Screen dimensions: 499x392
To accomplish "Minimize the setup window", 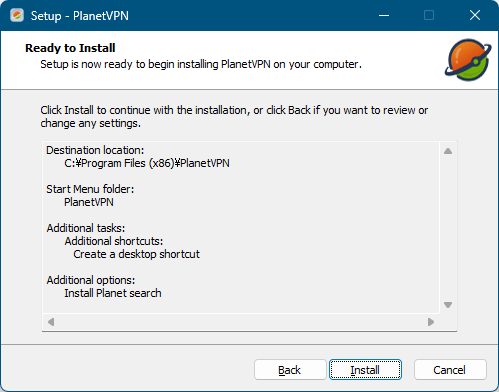I will coord(384,15).
